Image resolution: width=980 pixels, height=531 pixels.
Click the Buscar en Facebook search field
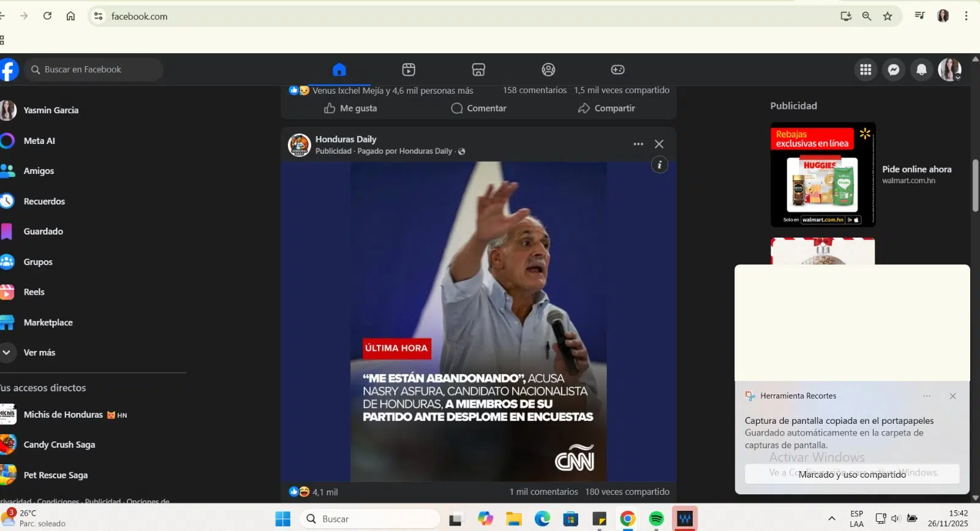[x=95, y=70]
